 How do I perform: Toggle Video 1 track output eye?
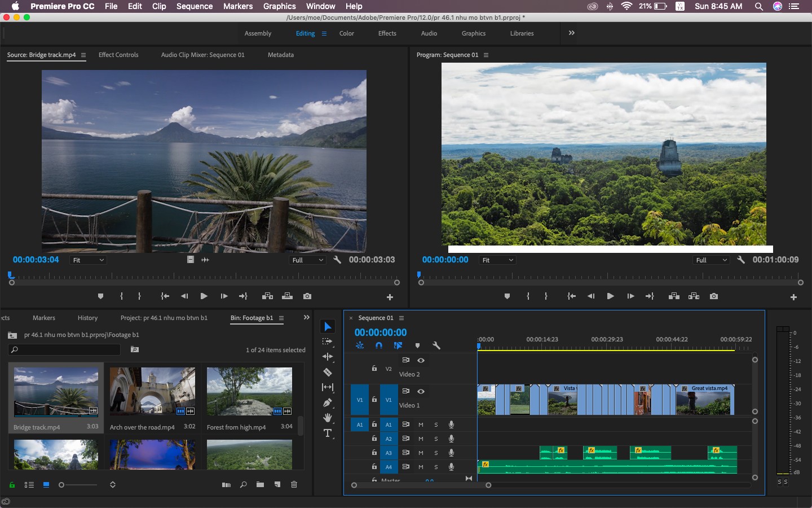421,391
